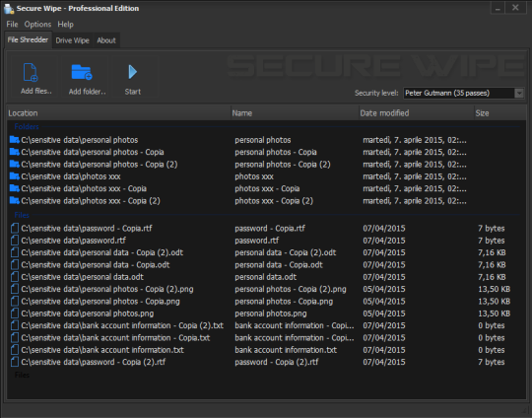
Task: Select path C:\sensitive data\photos xxx - Copia (2)
Action: [91, 201]
